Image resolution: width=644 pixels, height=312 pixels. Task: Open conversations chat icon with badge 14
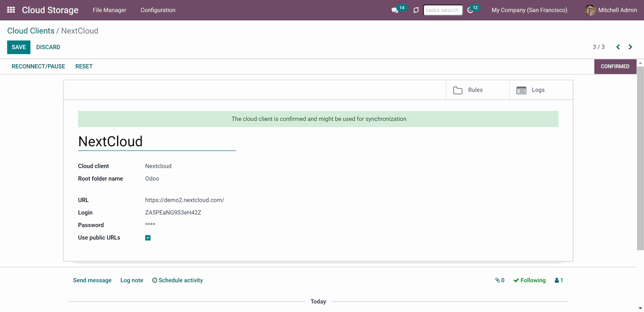click(x=395, y=10)
